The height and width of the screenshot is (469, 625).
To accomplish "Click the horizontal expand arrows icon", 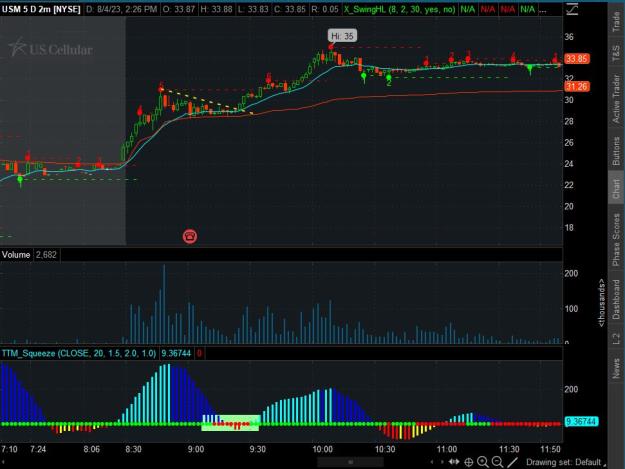I will coord(454,462).
